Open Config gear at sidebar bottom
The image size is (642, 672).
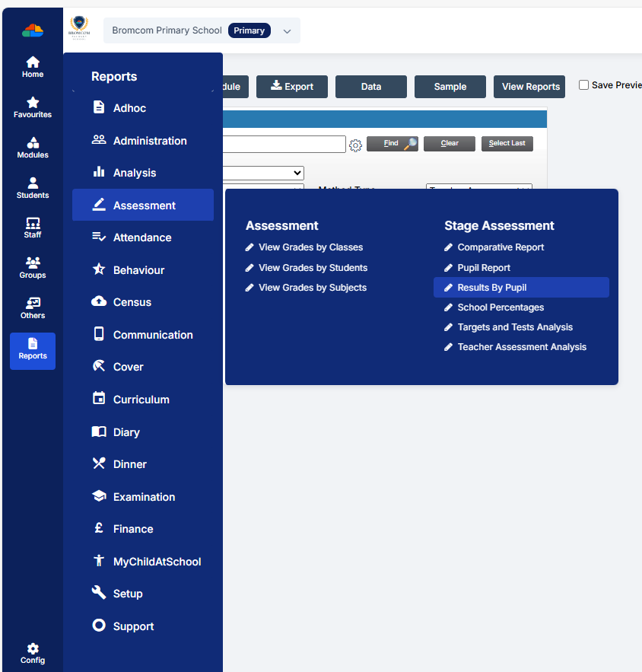pos(33,653)
